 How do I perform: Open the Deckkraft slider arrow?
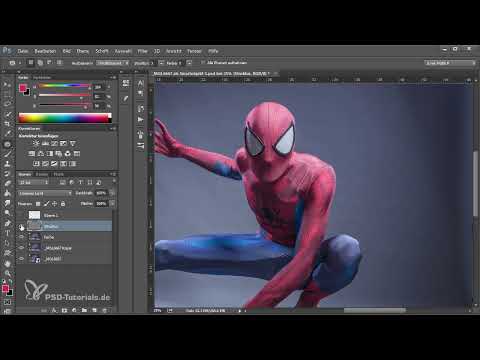point(112,193)
